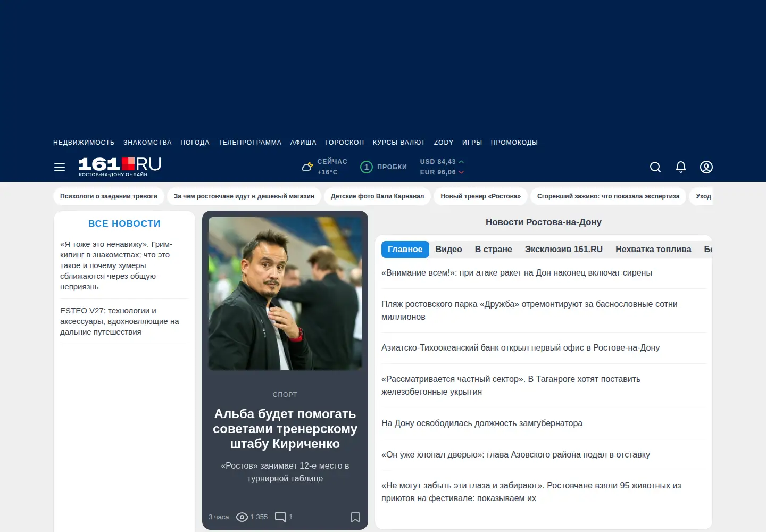This screenshot has height=532, width=766.
Task: Open Промокоды menu item
Action: (514, 143)
